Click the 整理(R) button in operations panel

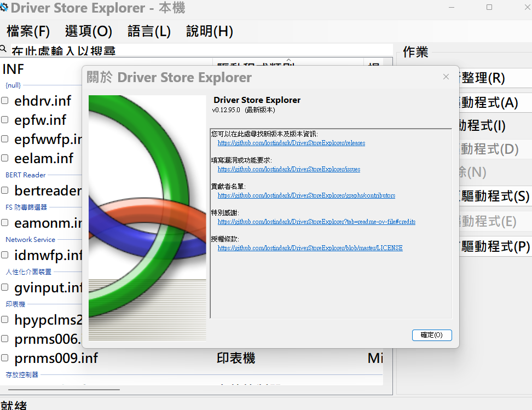495,78
